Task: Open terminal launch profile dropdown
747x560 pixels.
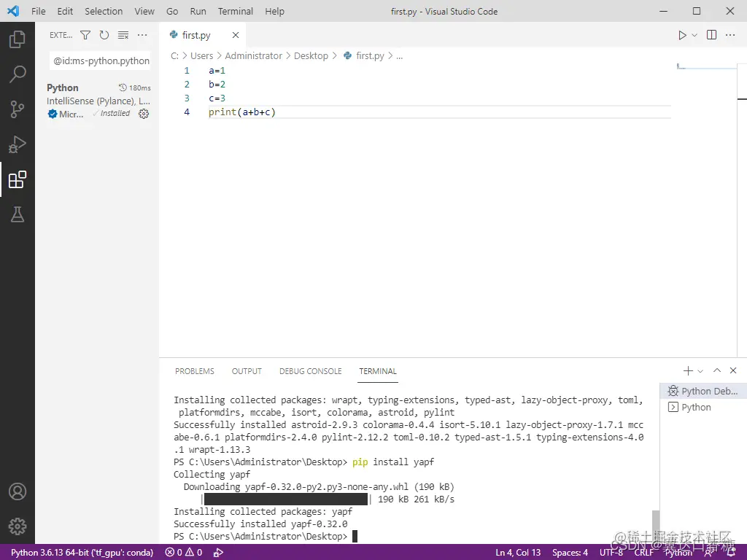Action: (700, 371)
